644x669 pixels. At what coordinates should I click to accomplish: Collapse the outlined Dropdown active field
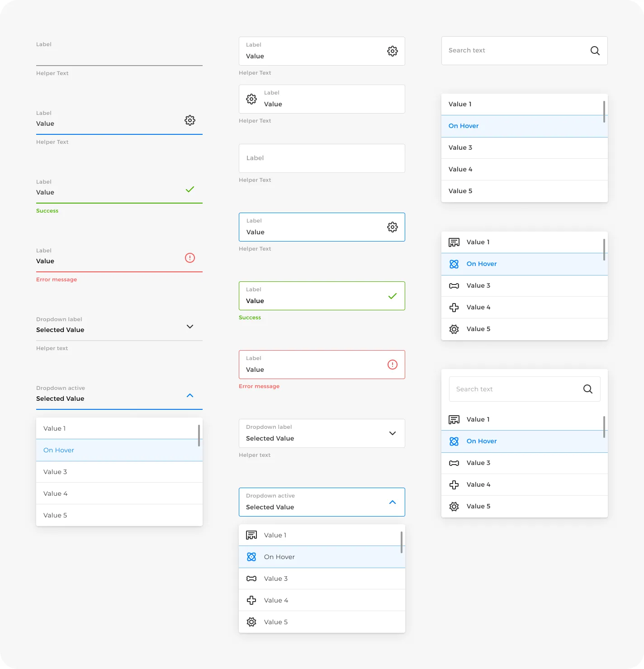(392, 502)
